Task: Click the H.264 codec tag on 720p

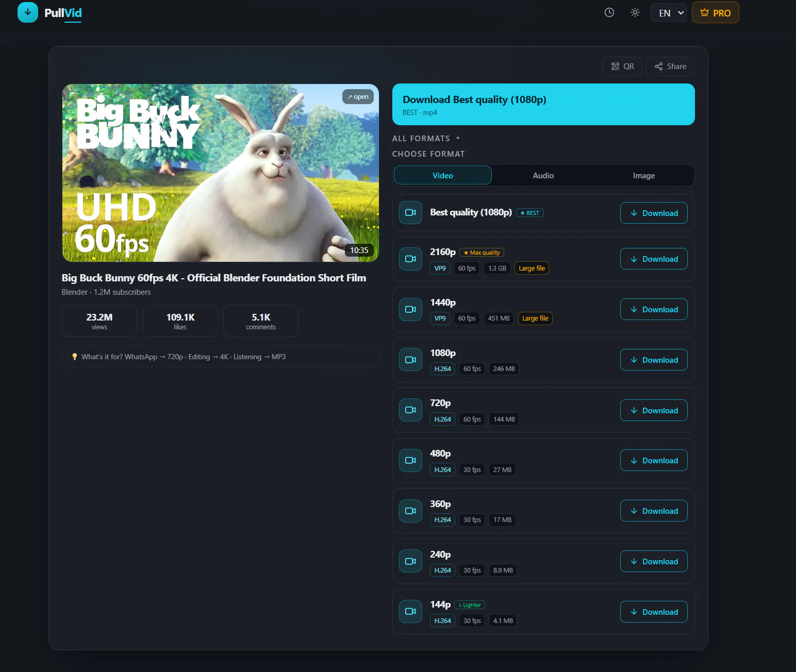Action: pos(443,419)
